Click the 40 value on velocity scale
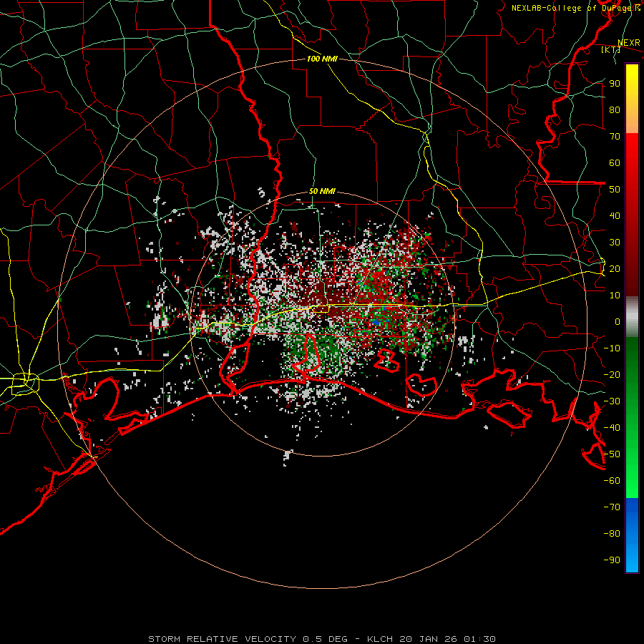The width and height of the screenshot is (644, 644). pos(615,216)
